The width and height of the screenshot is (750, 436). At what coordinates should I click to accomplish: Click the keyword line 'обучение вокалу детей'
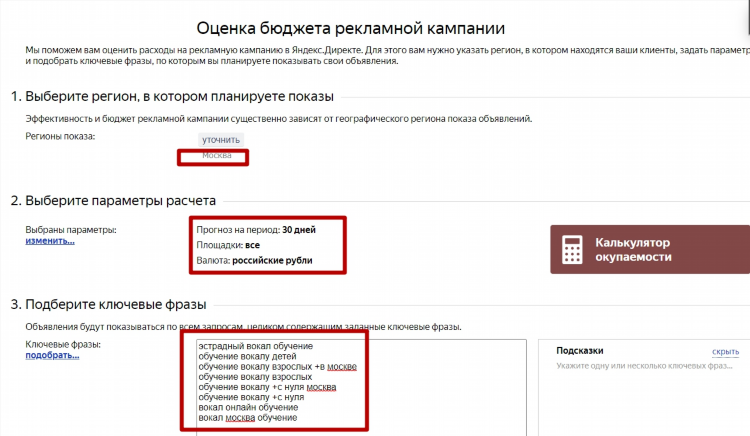click(x=247, y=356)
